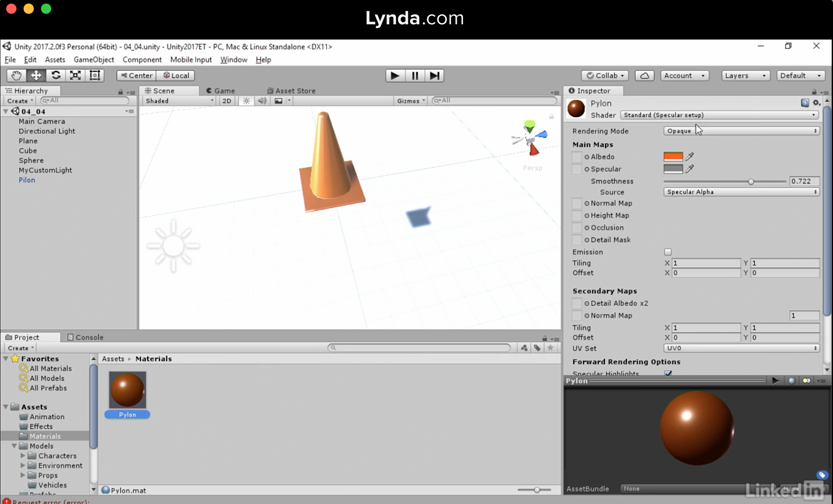Open the cloud services button
Image resolution: width=833 pixels, height=504 pixels.
[x=644, y=76]
